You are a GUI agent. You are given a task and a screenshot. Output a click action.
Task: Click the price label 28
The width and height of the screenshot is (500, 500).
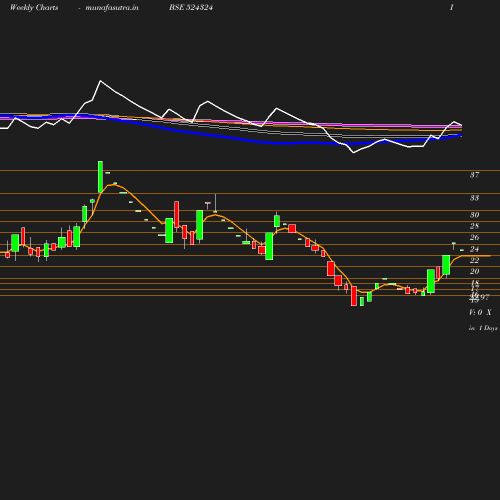pos(474,226)
